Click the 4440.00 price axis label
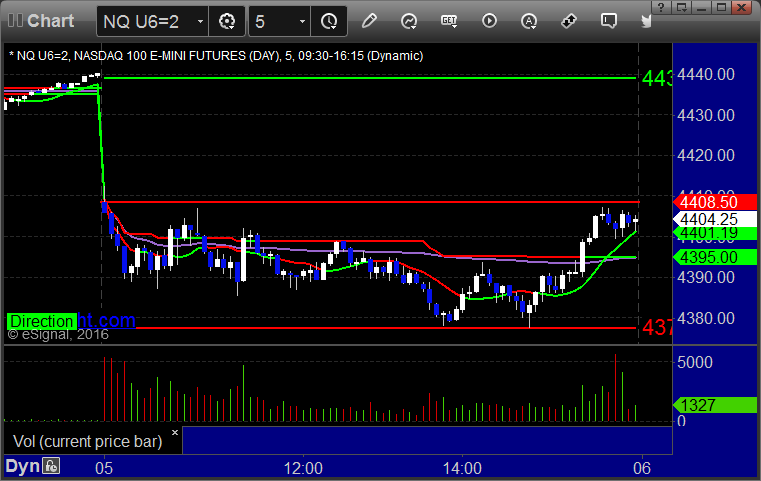This screenshot has height=481, width=761. click(x=706, y=75)
